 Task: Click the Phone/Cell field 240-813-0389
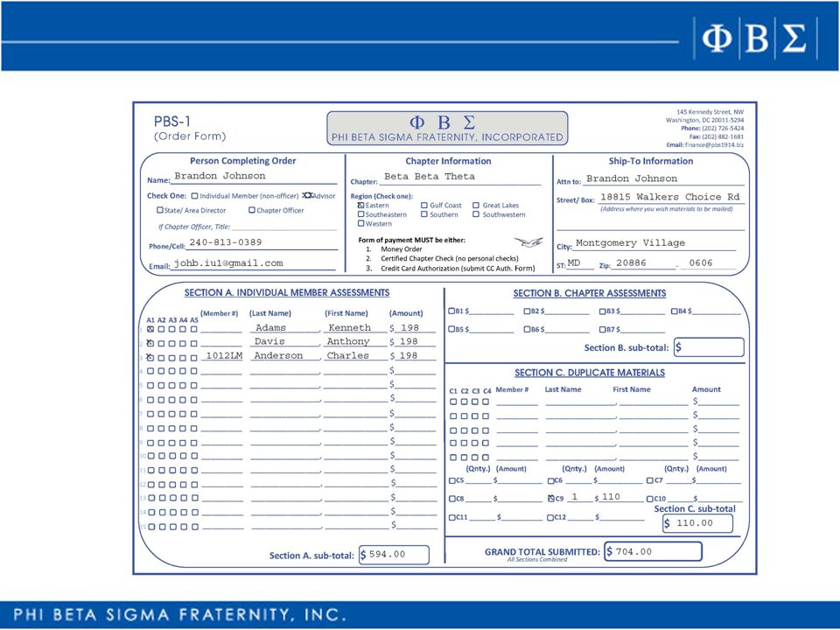(x=262, y=242)
